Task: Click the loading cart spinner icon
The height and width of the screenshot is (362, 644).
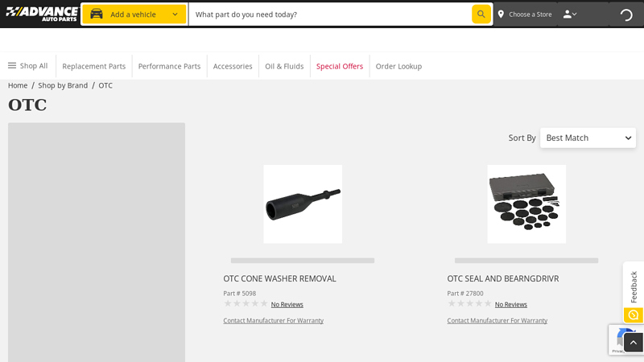Action: (x=626, y=14)
